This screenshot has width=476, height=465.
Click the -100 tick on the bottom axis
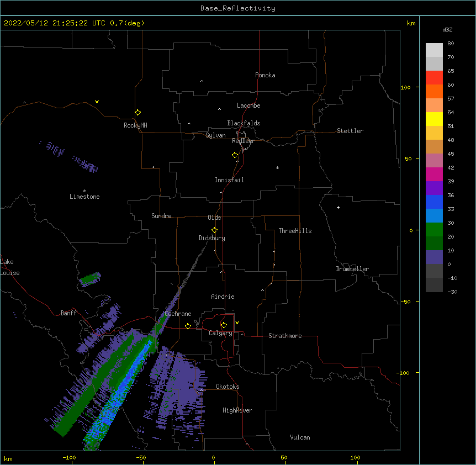(69, 457)
